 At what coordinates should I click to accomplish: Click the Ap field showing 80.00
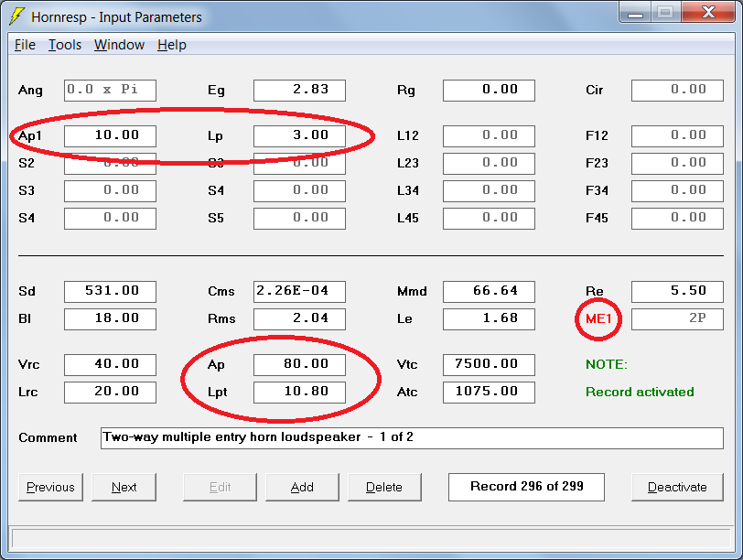click(299, 365)
